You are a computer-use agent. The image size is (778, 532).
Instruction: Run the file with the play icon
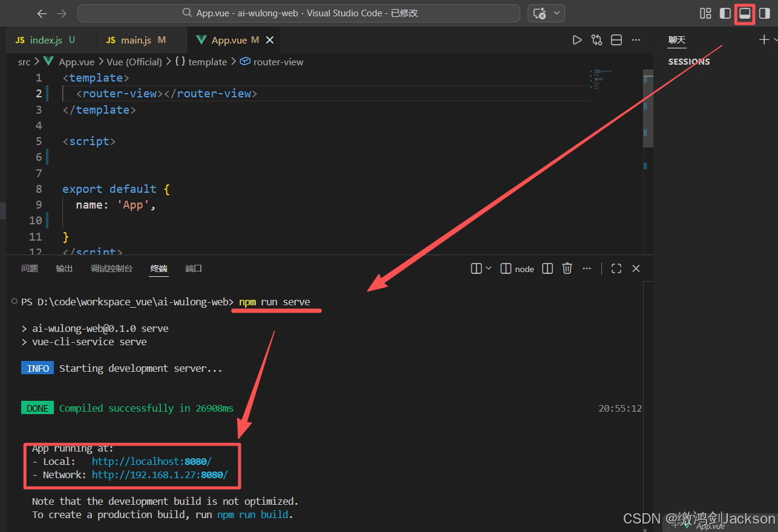point(577,40)
